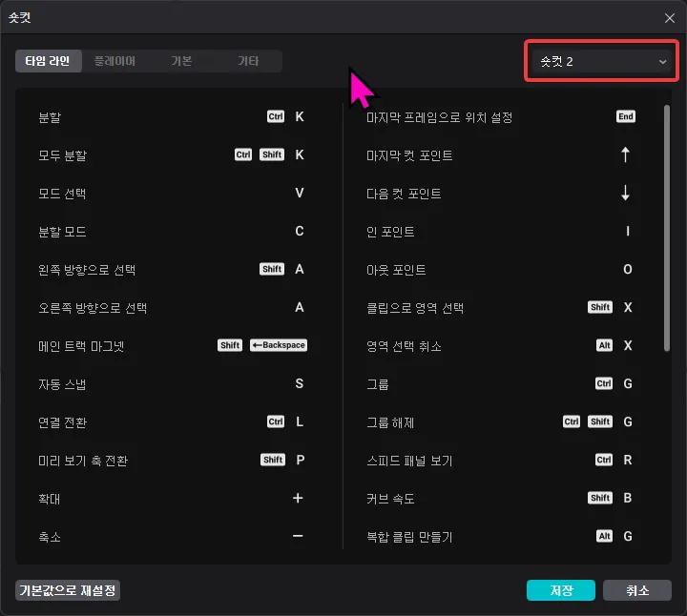Select the 그룹 shortcut label
The image size is (687, 616).
coord(378,384)
